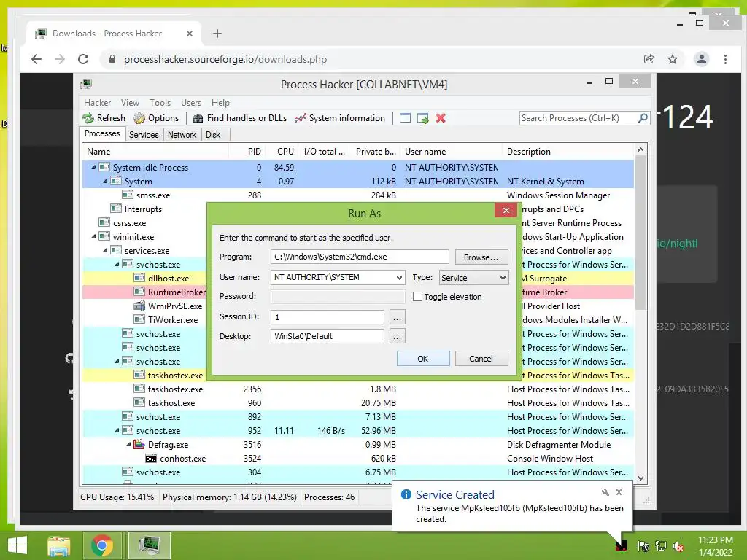Reload the page in Chrome
Image resolution: width=747 pixels, height=560 pixels.
(x=83, y=59)
